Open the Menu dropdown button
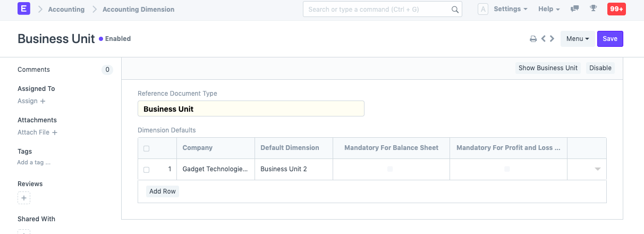The height and width of the screenshot is (234, 644). 577,39
